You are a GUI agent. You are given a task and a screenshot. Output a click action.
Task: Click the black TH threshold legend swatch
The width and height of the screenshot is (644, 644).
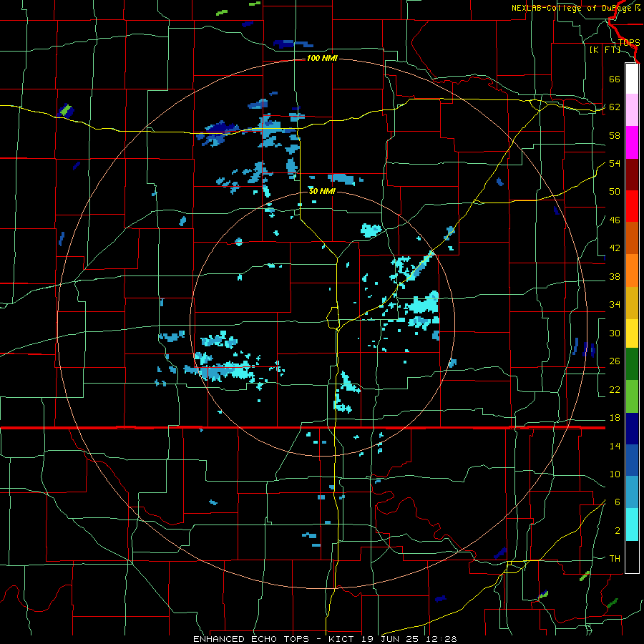pyautogui.click(x=632, y=557)
